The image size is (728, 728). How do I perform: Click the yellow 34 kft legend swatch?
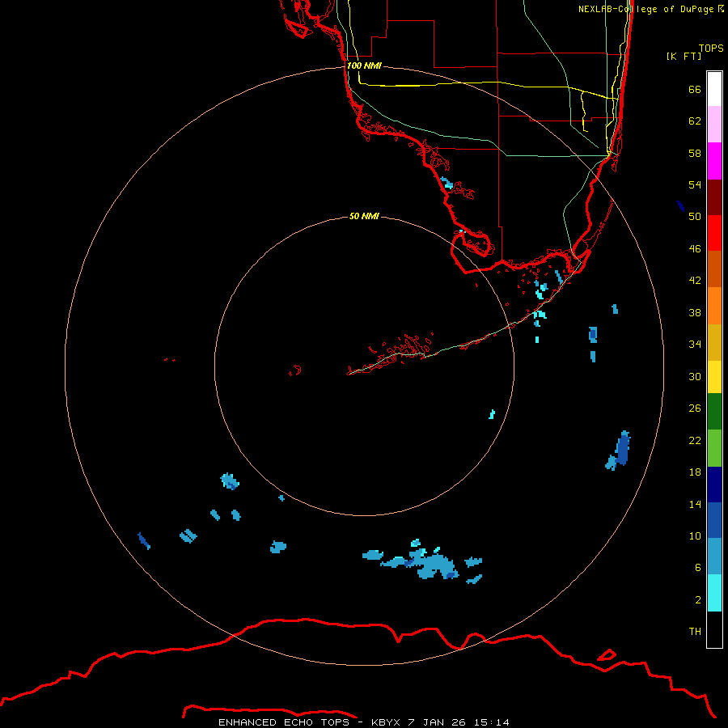coord(714,377)
